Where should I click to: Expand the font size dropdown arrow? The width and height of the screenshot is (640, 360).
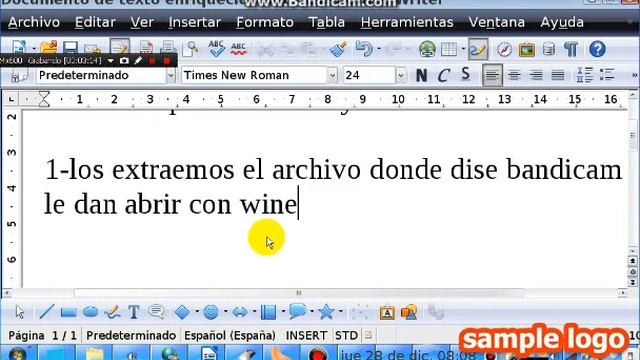(x=401, y=76)
